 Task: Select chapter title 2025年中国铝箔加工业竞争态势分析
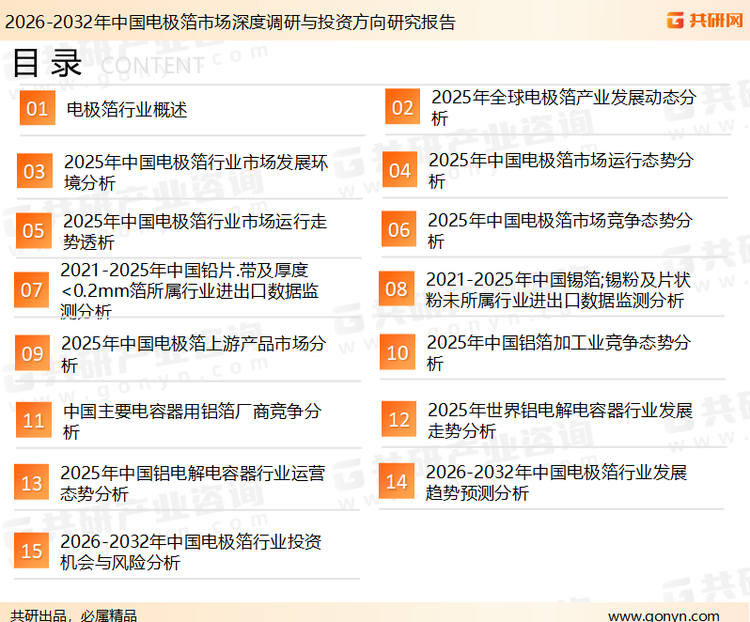(559, 352)
